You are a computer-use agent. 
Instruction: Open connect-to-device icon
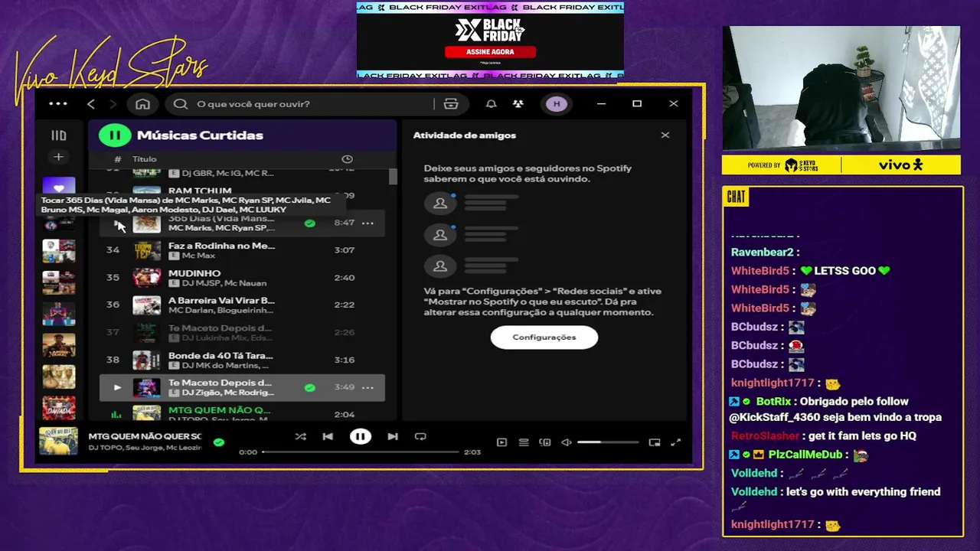click(x=545, y=442)
